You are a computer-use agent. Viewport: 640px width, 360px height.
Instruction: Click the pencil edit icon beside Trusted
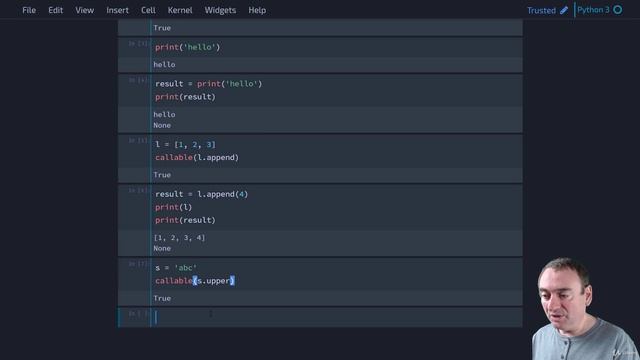564,10
